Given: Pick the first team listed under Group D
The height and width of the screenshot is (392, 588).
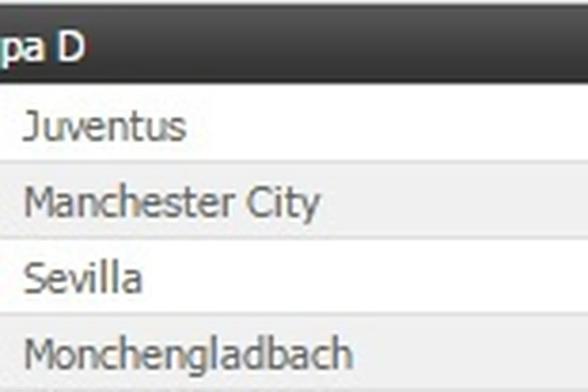Looking at the screenshot, I should click(104, 127).
